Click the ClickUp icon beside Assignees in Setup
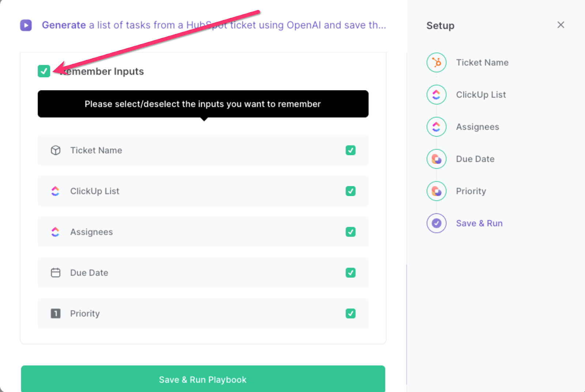The height and width of the screenshot is (392, 585). coord(436,127)
